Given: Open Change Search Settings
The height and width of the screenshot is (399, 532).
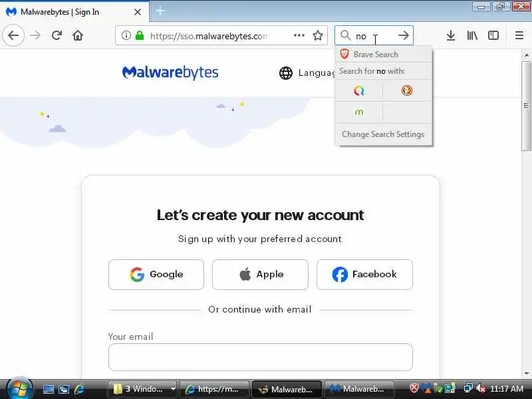Looking at the screenshot, I should tap(383, 134).
